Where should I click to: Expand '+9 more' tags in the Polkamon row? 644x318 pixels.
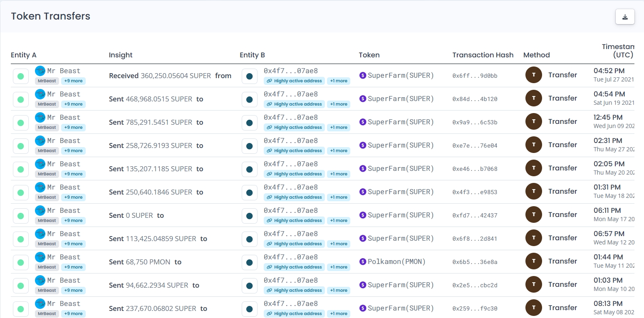[73, 267]
